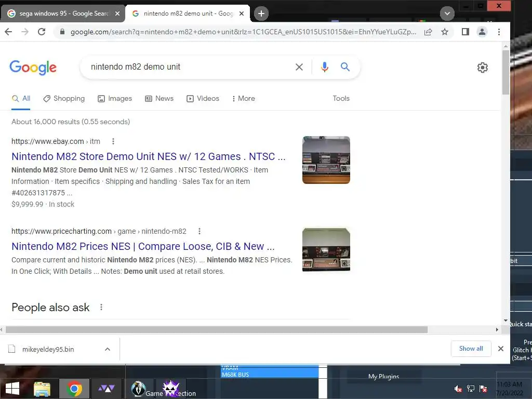Go back to the previous page
The width and height of the screenshot is (532, 399).
tap(8, 32)
